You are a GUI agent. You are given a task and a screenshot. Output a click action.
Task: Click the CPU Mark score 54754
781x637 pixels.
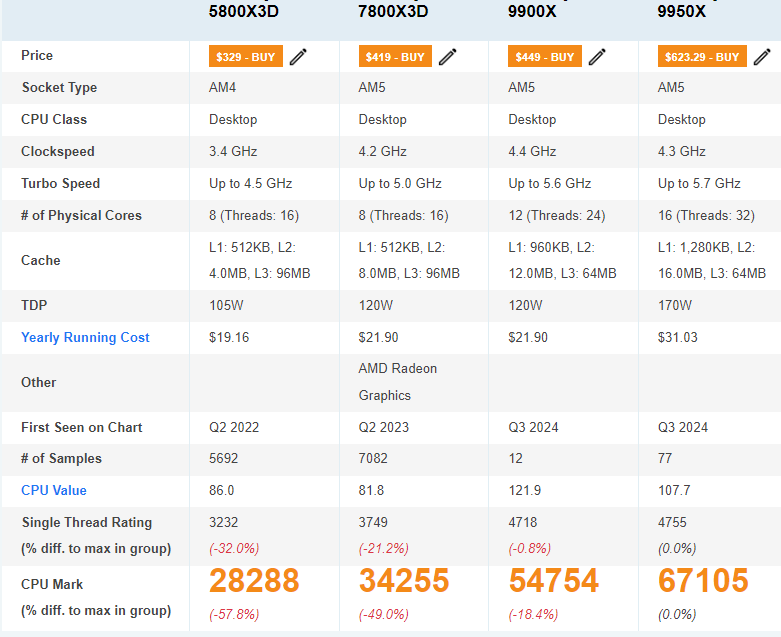point(553,580)
